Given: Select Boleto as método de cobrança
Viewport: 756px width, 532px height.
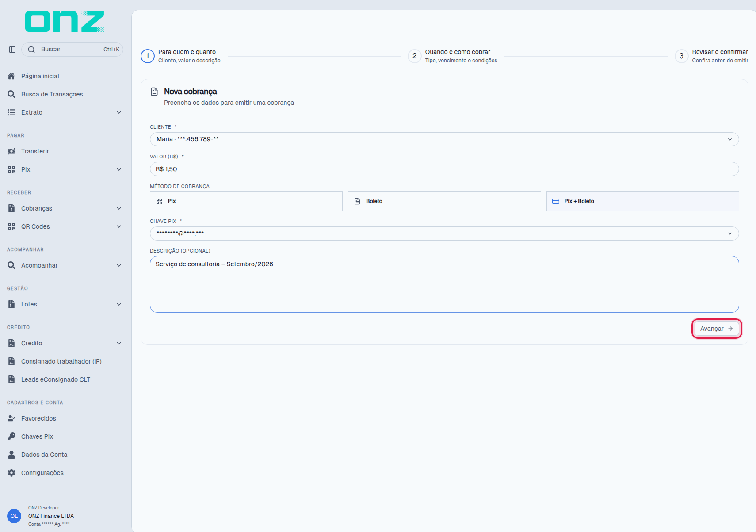Looking at the screenshot, I should pos(444,201).
